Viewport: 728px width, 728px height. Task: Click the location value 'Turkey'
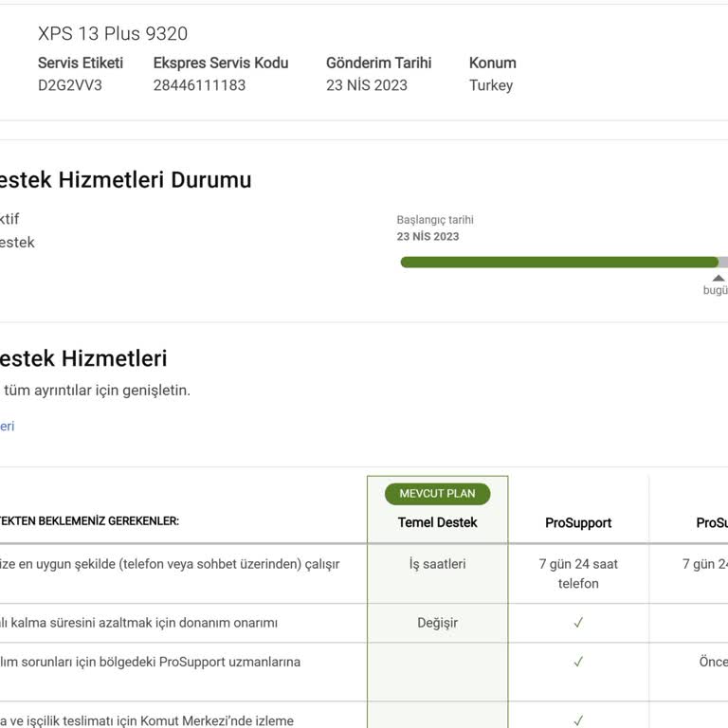pos(491,86)
